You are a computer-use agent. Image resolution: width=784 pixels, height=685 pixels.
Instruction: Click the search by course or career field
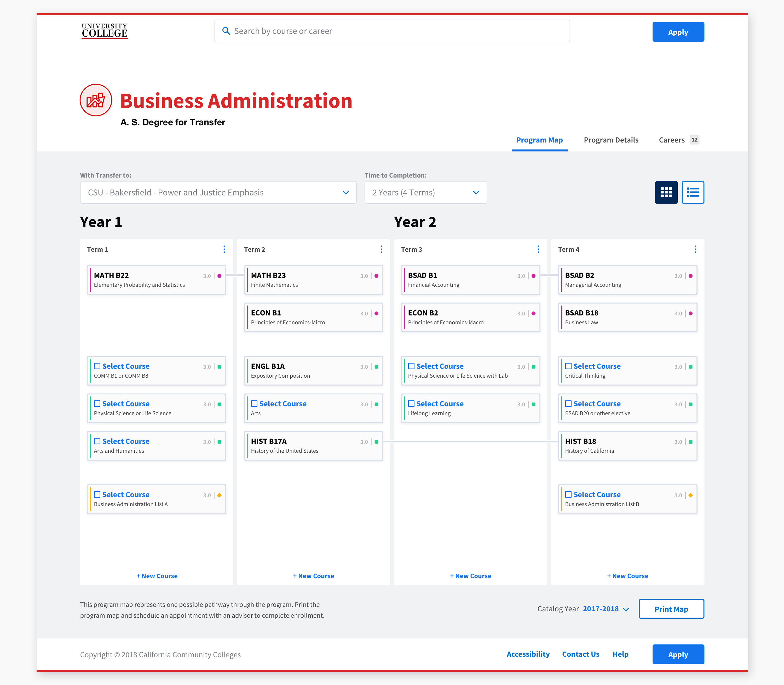[x=392, y=31]
